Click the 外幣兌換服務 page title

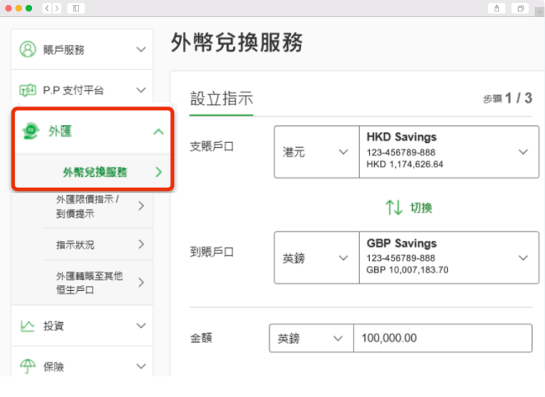(x=237, y=43)
